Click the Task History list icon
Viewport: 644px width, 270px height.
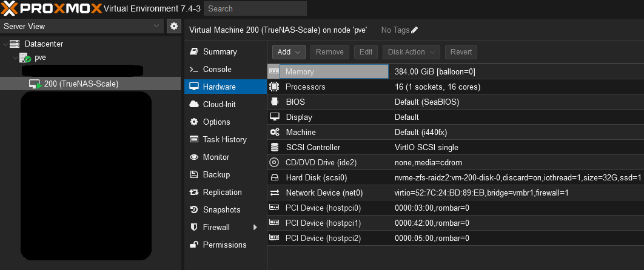194,140
